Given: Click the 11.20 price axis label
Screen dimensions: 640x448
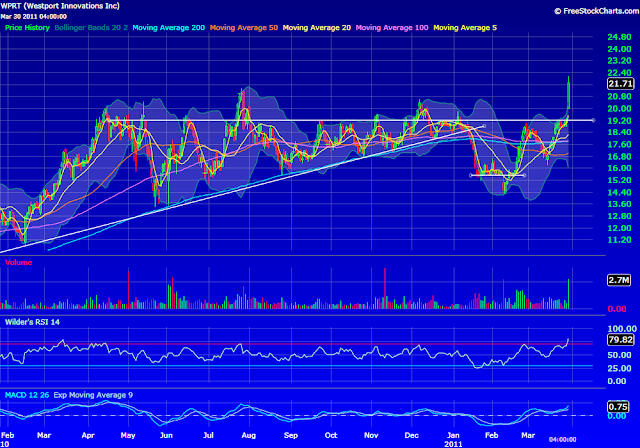Looking at the screenshot, I should [619, 240].
